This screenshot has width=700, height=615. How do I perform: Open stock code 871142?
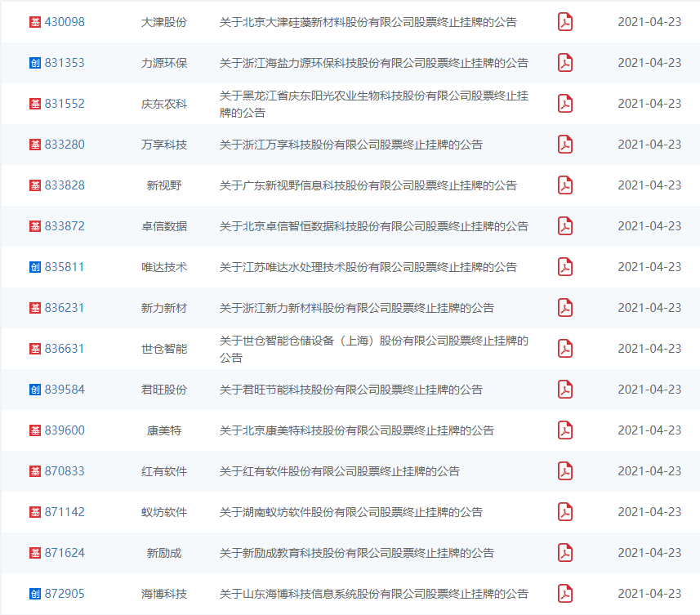tap(65, 512)
